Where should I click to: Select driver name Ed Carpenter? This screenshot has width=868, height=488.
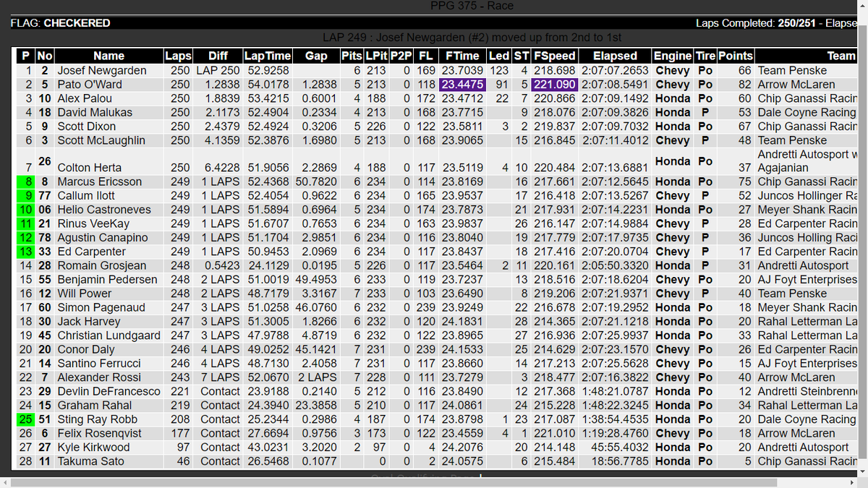(x=92, y=252)
